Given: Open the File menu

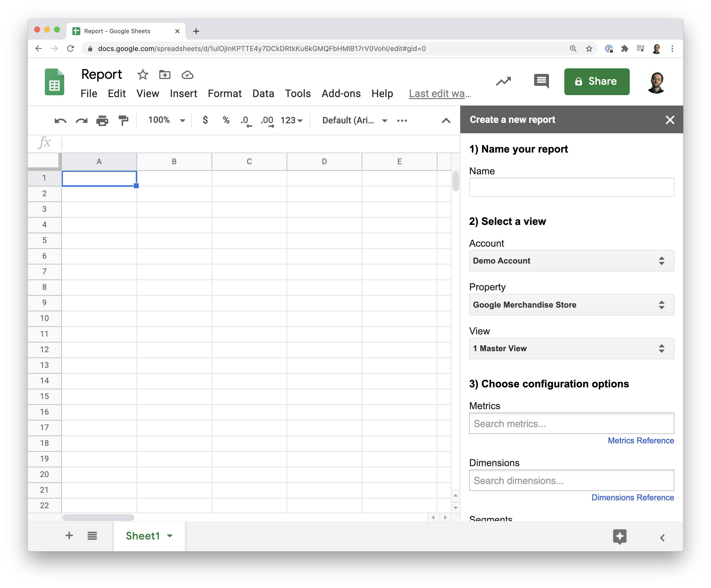Looking at the screenshot, I should [89, 93].
